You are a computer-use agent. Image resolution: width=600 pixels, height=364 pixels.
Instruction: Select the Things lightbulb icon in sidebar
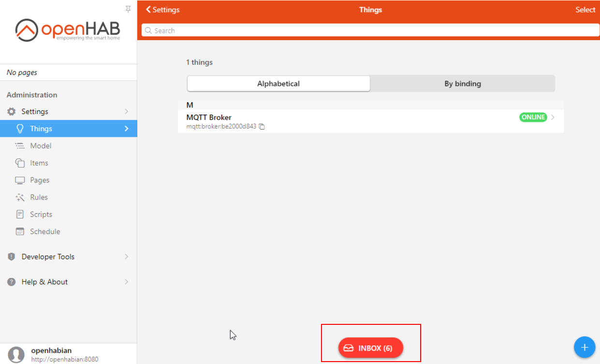20,128
